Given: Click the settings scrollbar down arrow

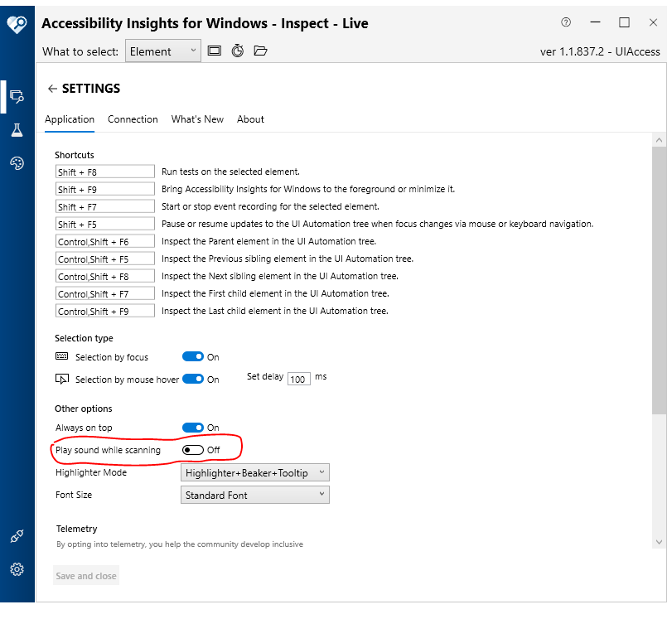Looking at the screenshot, I should (x=659, y=542).
